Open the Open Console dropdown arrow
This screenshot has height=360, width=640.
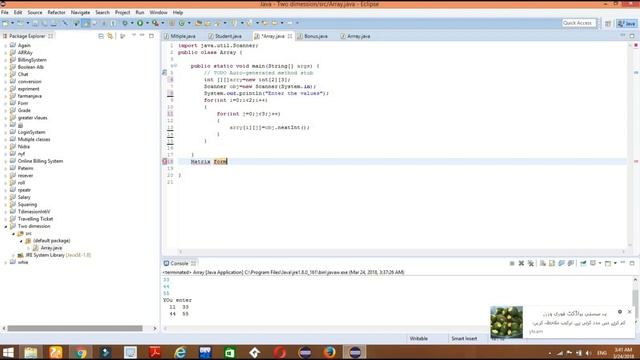click(x=615, y=263)
